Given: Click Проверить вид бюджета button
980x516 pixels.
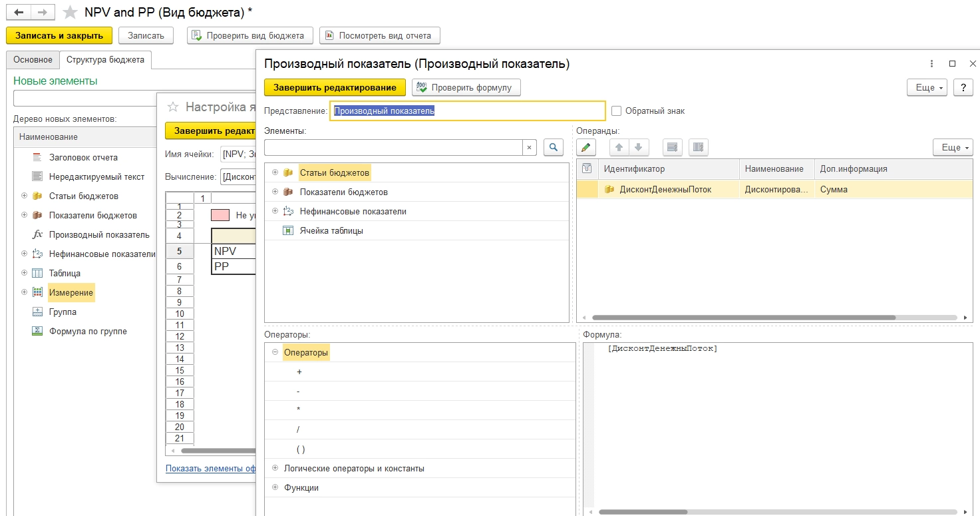Looking at the screenshot, I should tap(249, 35).
